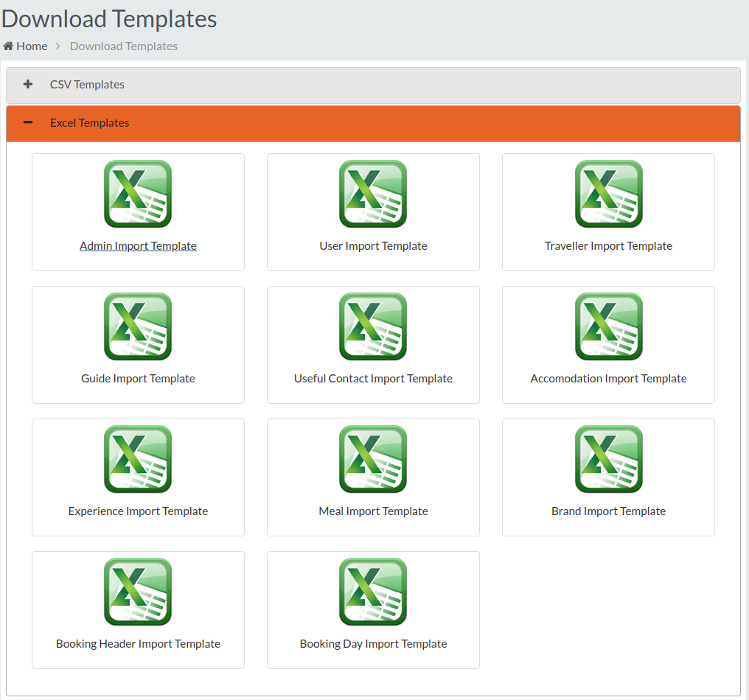Screen dimensions: 749x700
Task: Expand CSV Templates with plus icon
Action: pos(28,84)
